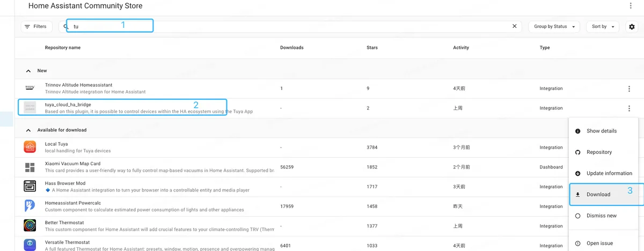Open the Sort by dropdown

[x=603, y=26]
